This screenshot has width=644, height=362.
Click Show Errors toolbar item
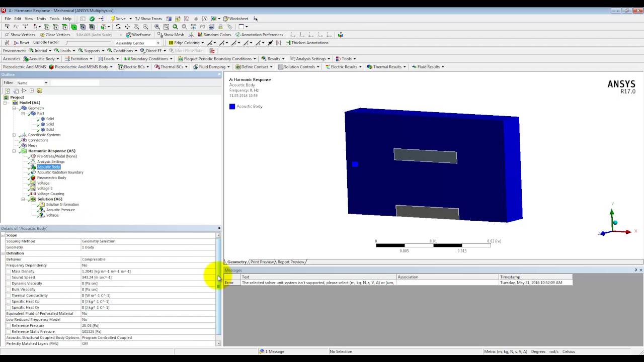148,19
